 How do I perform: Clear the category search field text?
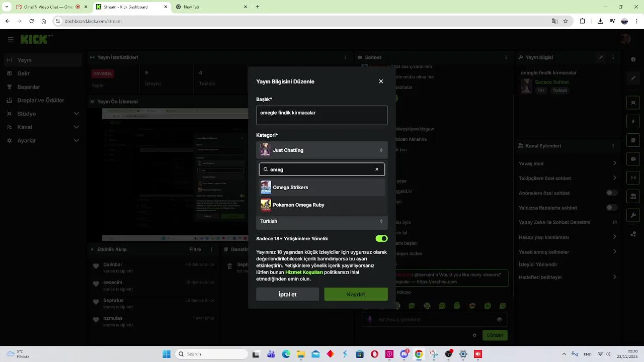(377, 169)
